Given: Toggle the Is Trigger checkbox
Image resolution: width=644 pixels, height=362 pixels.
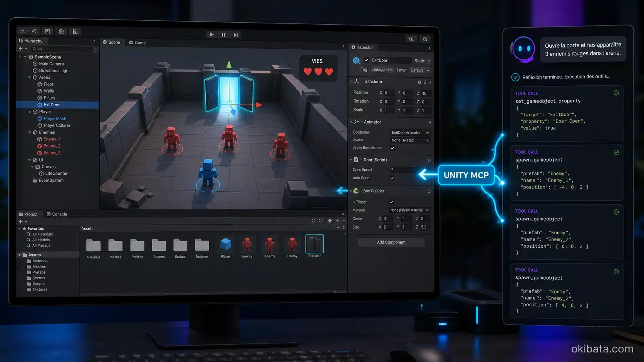Looking at the screenshot, I should tap(392, 202).
